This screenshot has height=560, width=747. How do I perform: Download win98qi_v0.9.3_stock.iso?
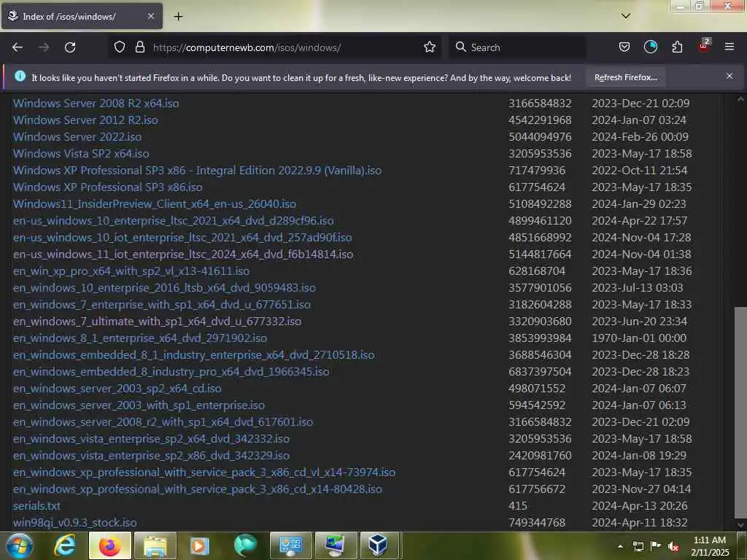[75, 523]
